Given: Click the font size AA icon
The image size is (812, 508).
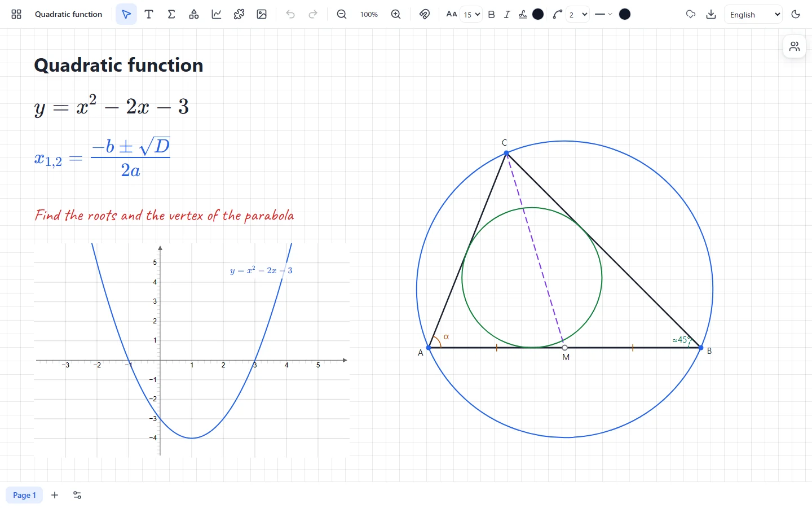Looking at the screenshot, I should tap(452, 14).
